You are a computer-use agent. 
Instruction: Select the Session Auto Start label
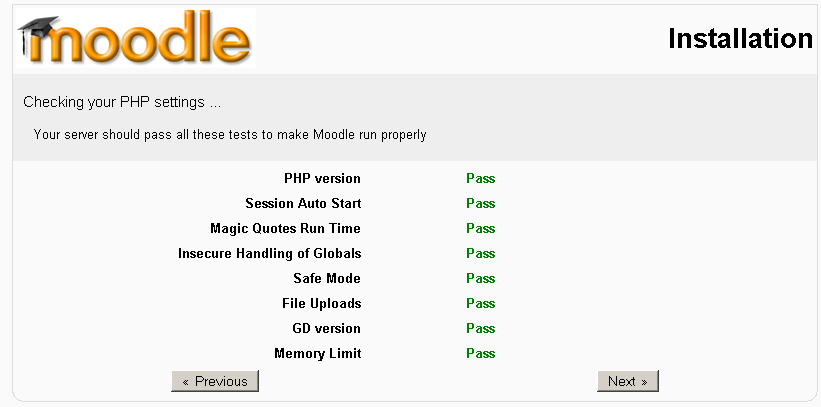click(303, 204)
